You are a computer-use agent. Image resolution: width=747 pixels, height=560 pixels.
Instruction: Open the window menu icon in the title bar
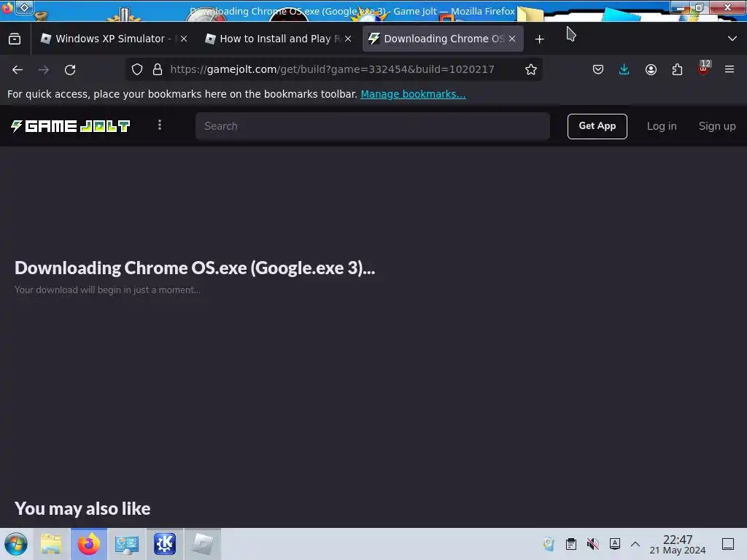[x=7, y=7]
